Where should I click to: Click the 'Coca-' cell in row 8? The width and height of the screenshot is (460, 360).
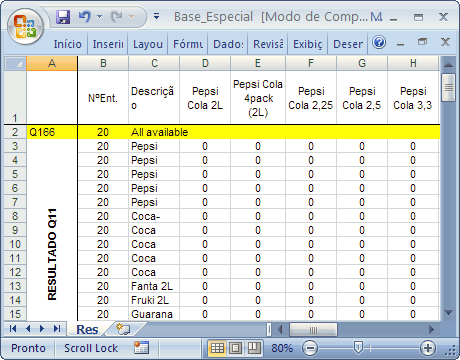tap(154, 216)
